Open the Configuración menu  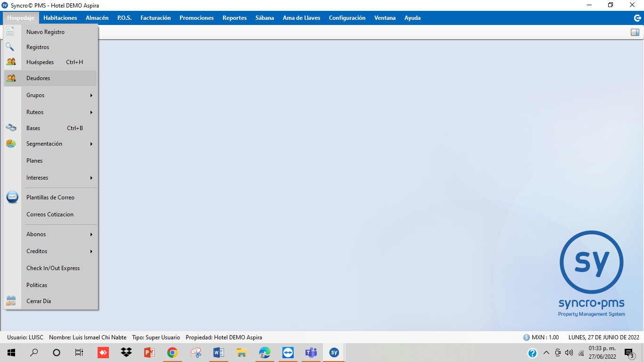click(x=347, y=18)
